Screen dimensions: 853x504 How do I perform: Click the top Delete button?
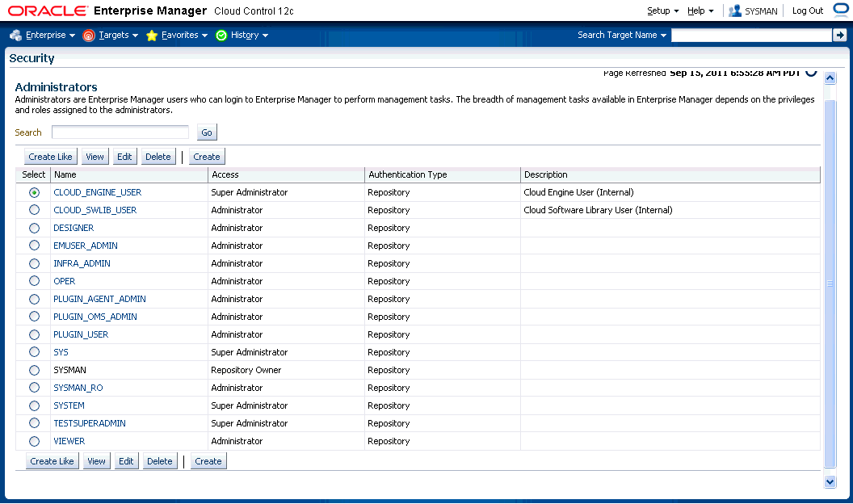(x=158, y=157)
